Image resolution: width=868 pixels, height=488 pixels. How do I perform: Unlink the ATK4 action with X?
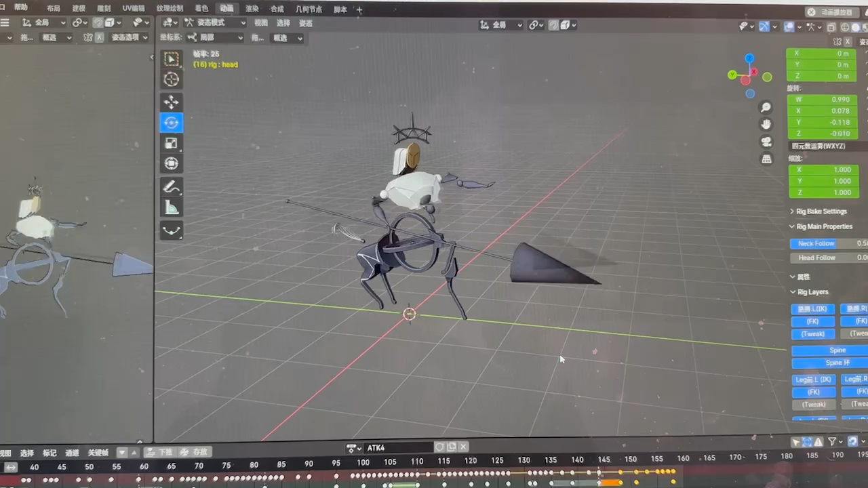click(x=463, y=447)
